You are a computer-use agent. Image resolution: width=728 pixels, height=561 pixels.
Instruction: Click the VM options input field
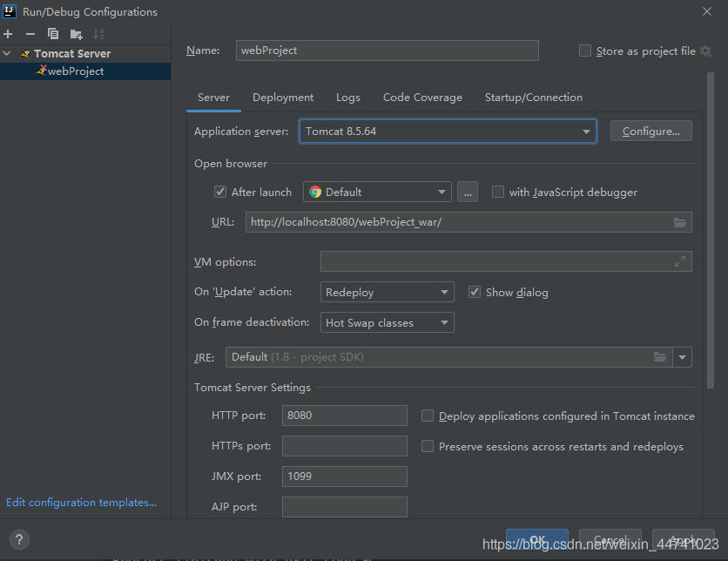pos(506,261)
